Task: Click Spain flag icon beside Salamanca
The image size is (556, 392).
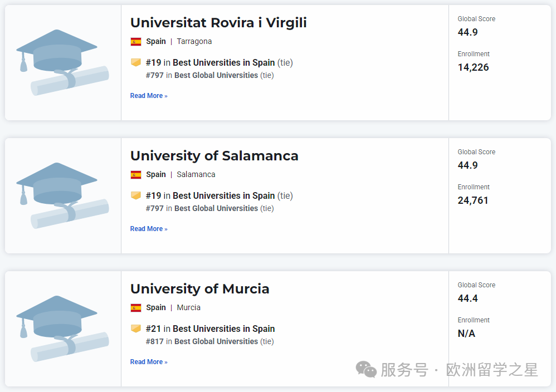Action: [x=136, y=174]
